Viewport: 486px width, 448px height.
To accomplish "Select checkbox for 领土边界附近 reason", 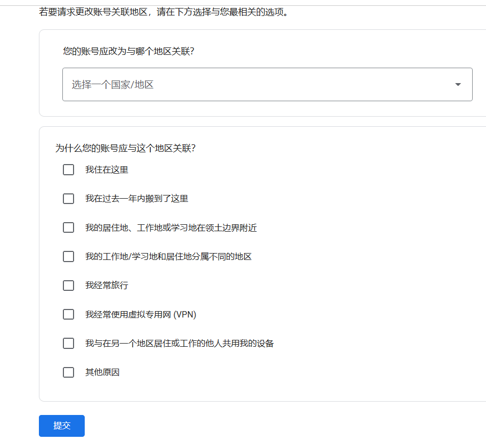I will tap(68, 227).
